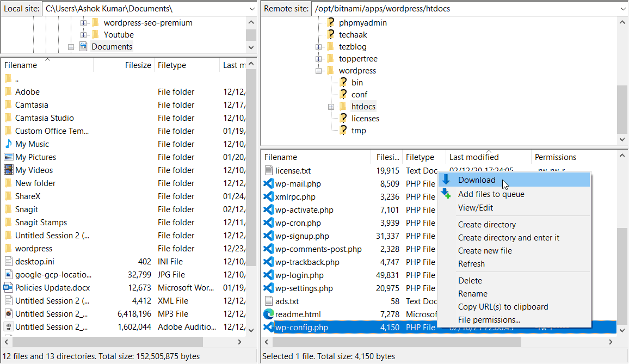
Task: Sort remote files by Filename column
Action: coord(316,157)
